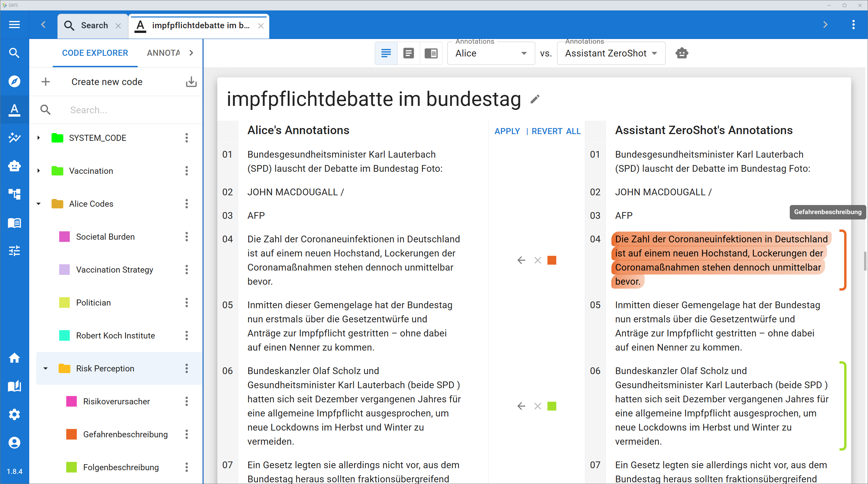Image resolution: width=868 pixels, height=484 pixels.
Task: Dismiss the Gefahrenbeschreibung annotation suggestion
Action: pos(538,260)
